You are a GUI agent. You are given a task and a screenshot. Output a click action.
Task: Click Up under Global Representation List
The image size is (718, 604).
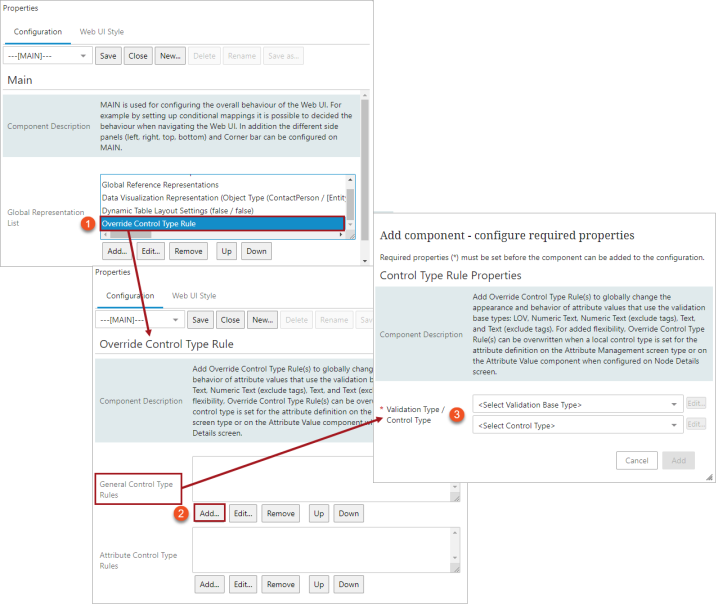coord(227,251)
